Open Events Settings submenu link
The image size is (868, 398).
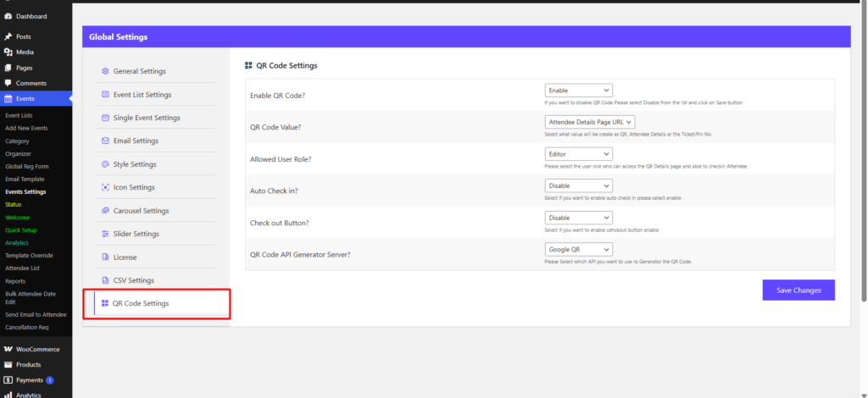coord(25,192)
